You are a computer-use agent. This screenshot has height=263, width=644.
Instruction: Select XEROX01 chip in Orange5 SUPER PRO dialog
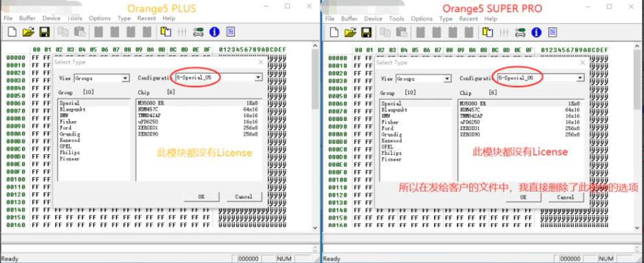point(520,128)
